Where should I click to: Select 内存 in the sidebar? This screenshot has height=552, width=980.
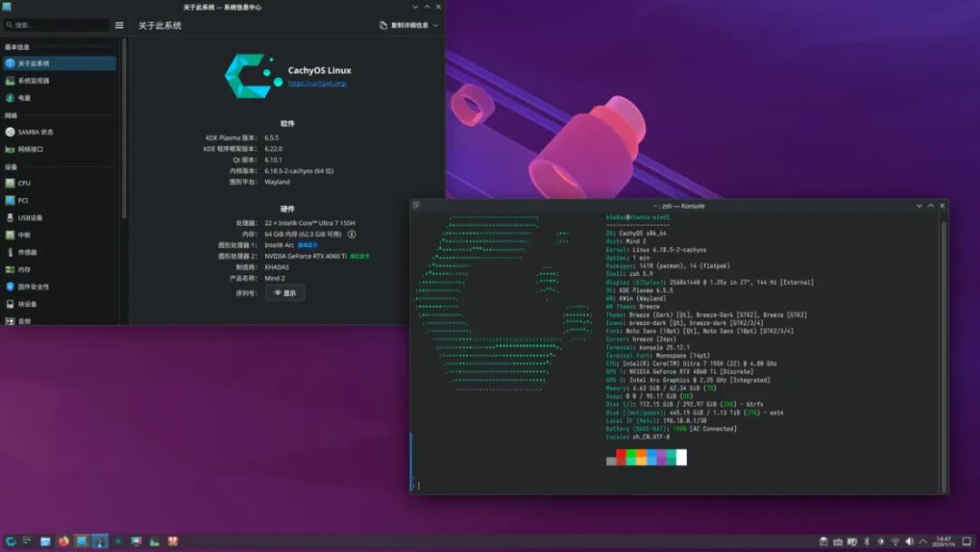[59, 270]
